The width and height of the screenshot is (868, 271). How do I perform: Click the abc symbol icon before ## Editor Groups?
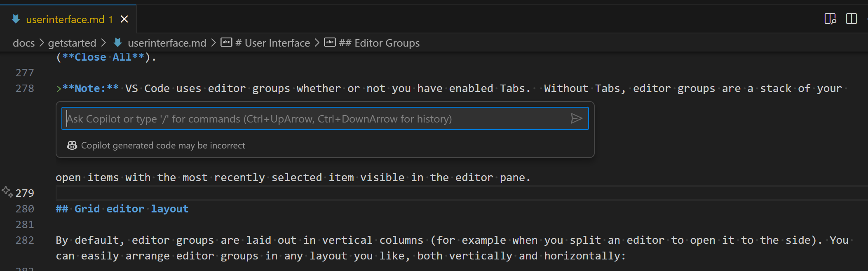coord(330,42)
